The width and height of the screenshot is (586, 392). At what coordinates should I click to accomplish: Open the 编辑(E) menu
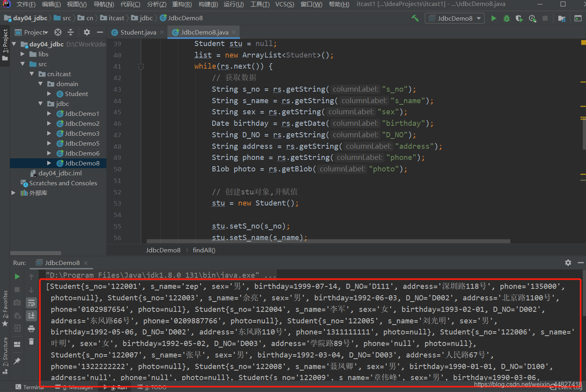tap(51, 4)
